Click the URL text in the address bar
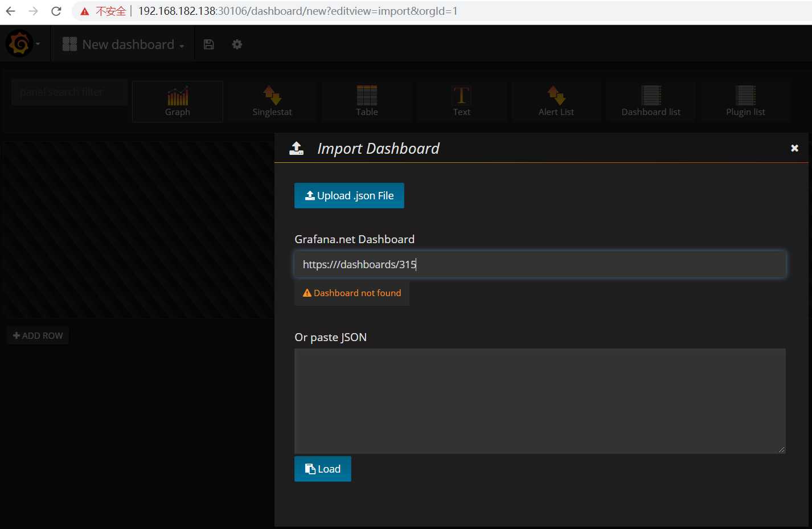Screen dimensions: 812x529 click(x=298, y=11)
